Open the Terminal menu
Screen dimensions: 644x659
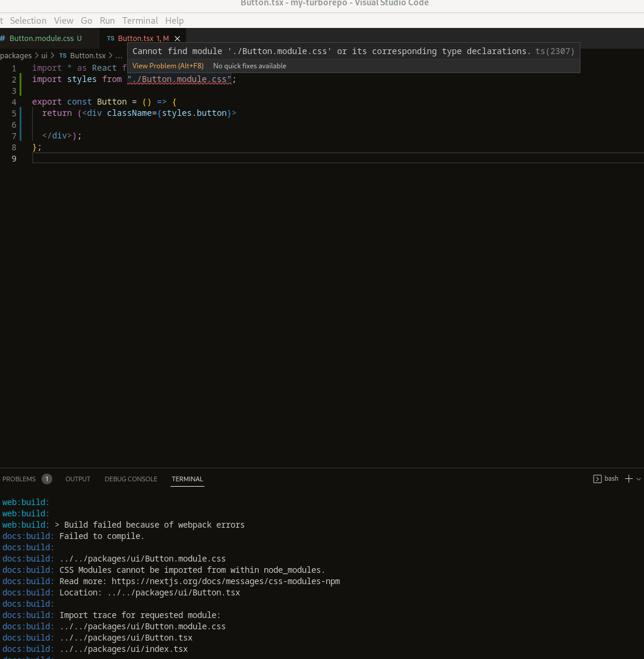tap(140, 20)
